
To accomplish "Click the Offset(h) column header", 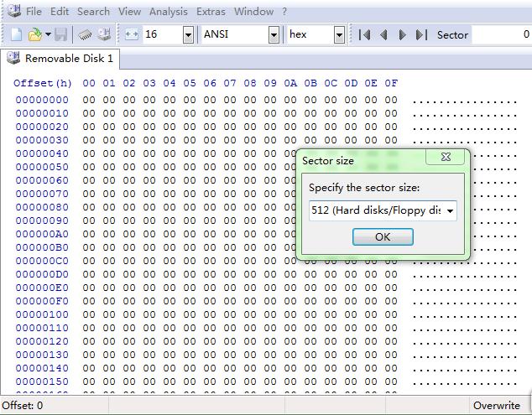I will coord(43,83).
